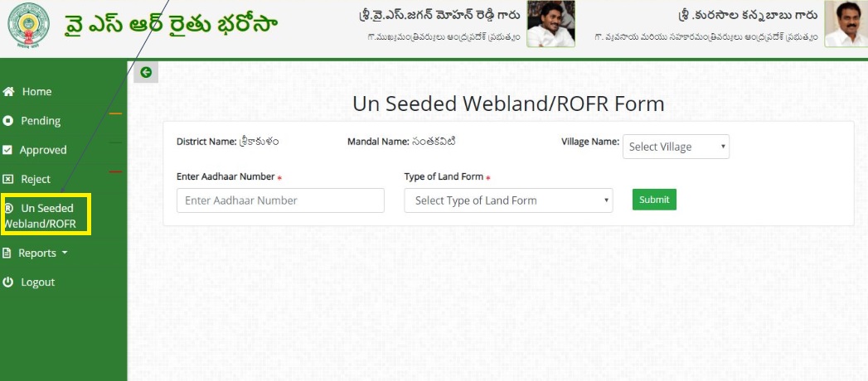The width and height of the screenshot is (868, 381).
Task: Open the Select Village dropdown
Action: pos(676,147)
